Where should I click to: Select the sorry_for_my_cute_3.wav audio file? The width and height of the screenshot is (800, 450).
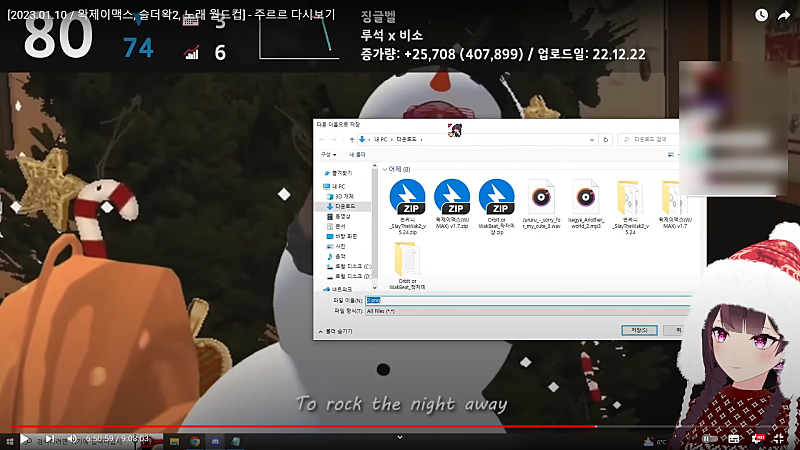pos(541,204)
